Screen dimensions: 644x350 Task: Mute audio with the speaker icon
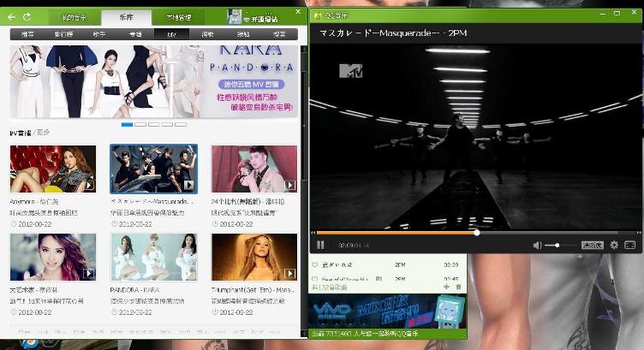point(537,245)
